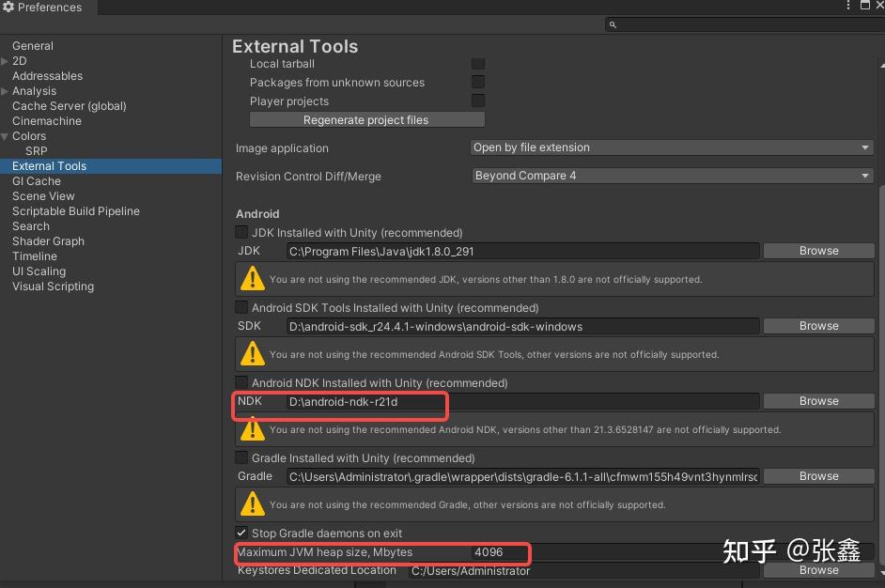
Task: Click the JDK warning triangle icon
Action: (x=252, y=278)
